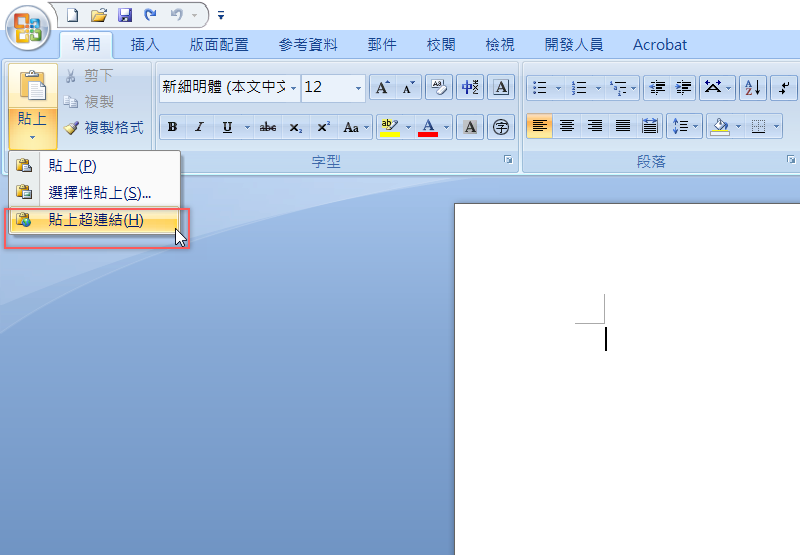Toggle italic formatting

(199, 127)
